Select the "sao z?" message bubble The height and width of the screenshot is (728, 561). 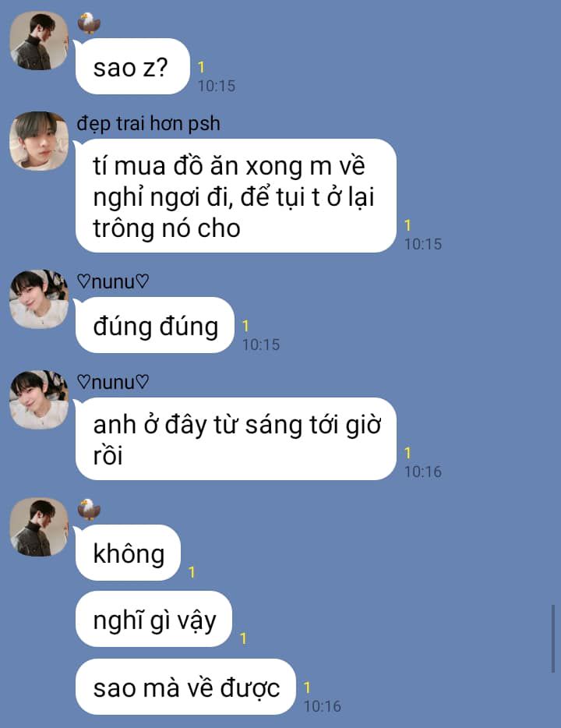coord(132,66)
